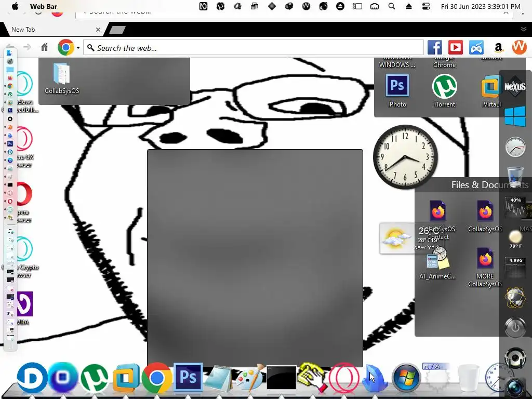Screen dimensions: 532x399
Task: Expand the tab list double chevron
Action: pyautogui.click(x=524, y=29)
